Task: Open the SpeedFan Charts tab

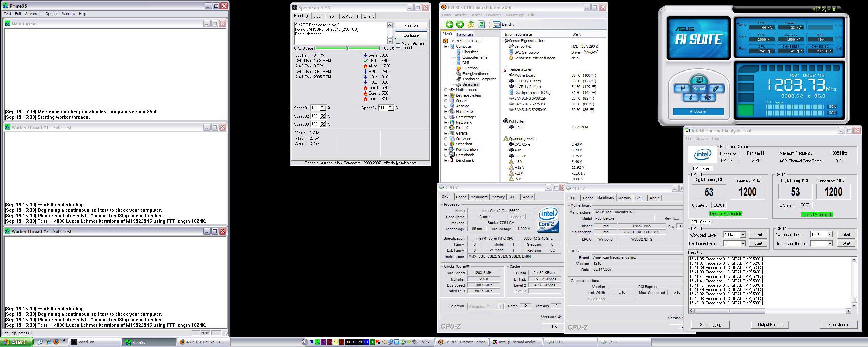Action: pyautogui.click(x=369, y=16)
